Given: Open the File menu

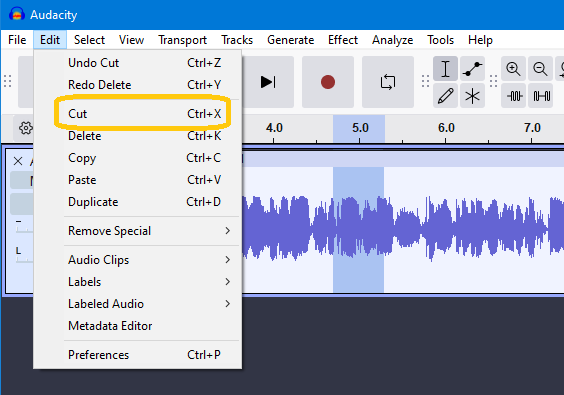Looking at the screenshot, I should click(17, 40).
